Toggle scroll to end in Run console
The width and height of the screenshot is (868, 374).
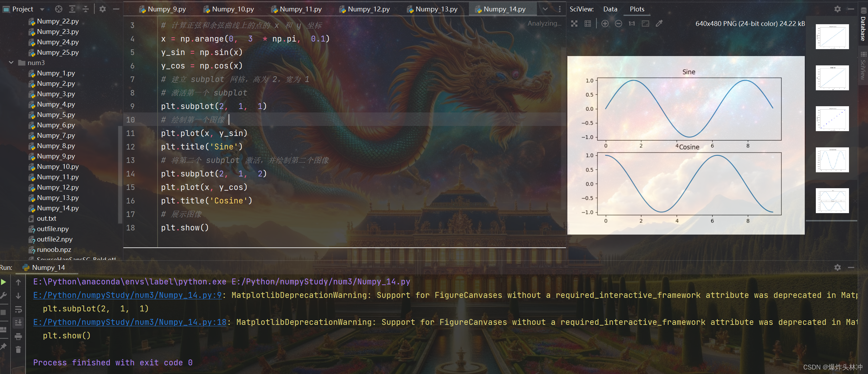tap(18, 323)
